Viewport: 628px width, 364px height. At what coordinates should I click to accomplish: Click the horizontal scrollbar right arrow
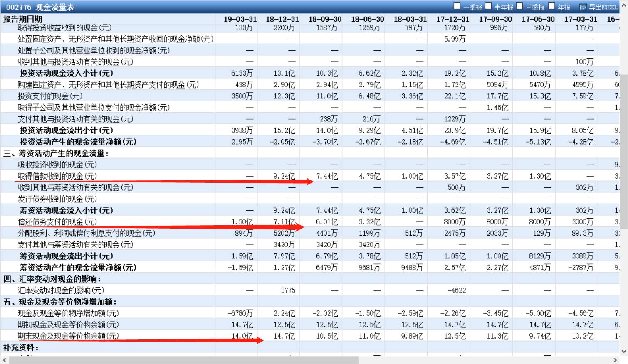tap(615, 359)
